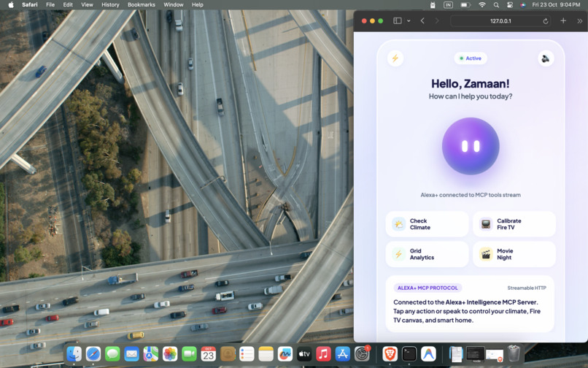Expand the Safari toolbar overflow chevrons
Viewport: 588px width, 368px height.
pyautogui.click(x=580, y=21)
